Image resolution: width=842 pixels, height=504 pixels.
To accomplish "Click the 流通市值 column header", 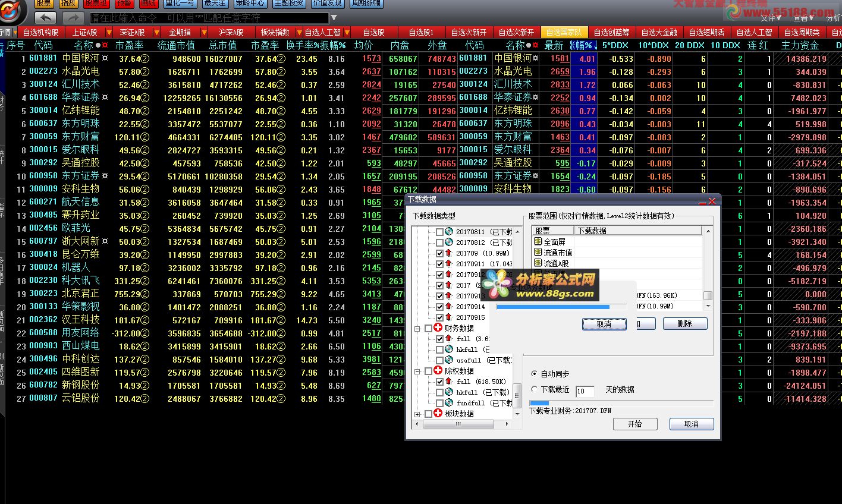I will click(176, 45).
